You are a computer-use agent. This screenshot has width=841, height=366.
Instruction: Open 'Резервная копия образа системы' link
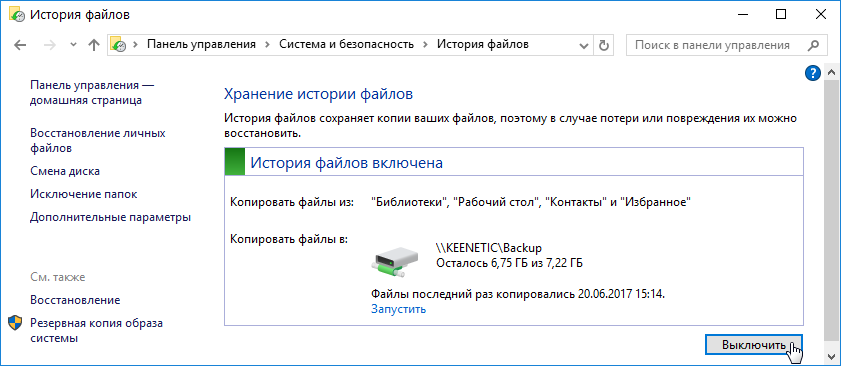click(97, 331)
